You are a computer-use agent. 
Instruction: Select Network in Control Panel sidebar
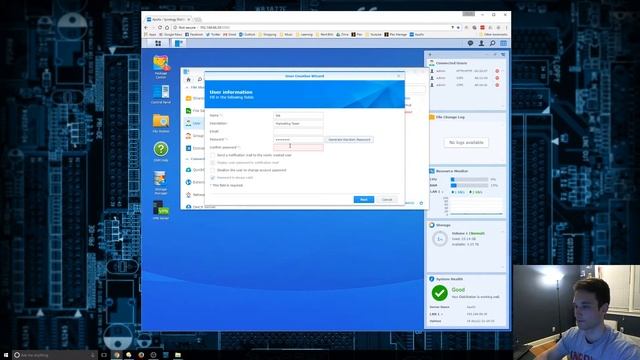click(195, 195)
